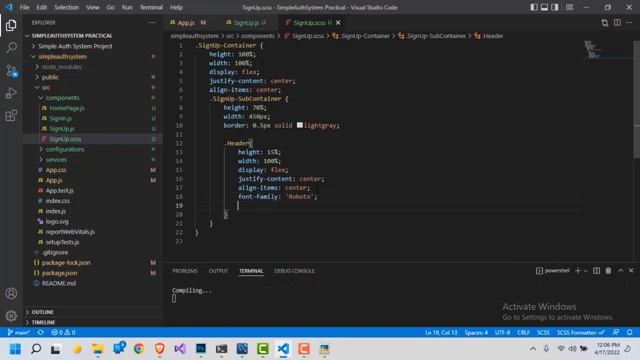Toggle bottom panel layout button

(x=544, y=7)
